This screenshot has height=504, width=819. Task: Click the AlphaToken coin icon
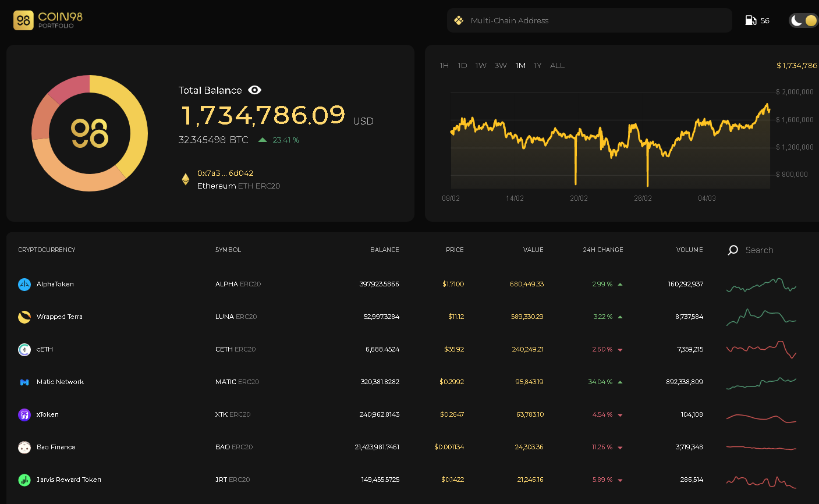24,284
